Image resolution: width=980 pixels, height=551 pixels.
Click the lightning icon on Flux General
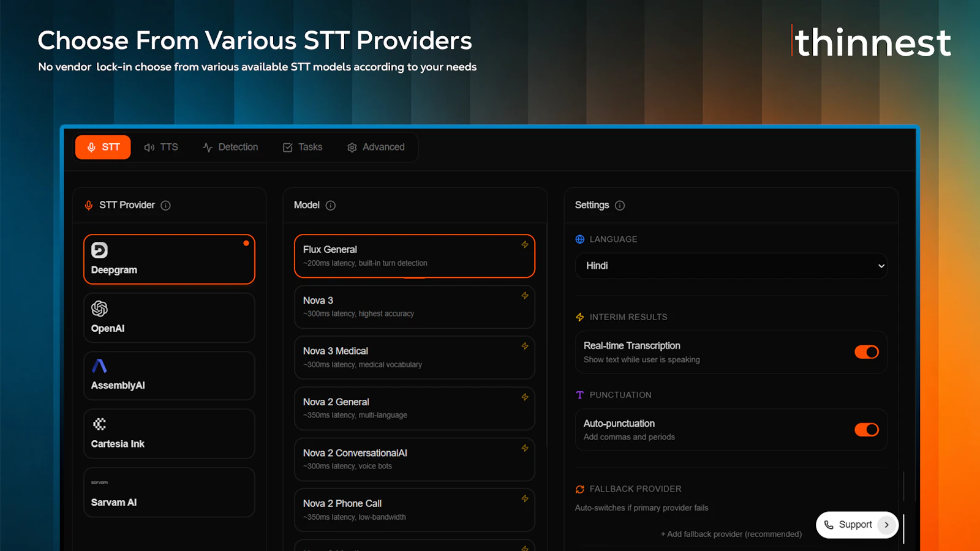525,245
